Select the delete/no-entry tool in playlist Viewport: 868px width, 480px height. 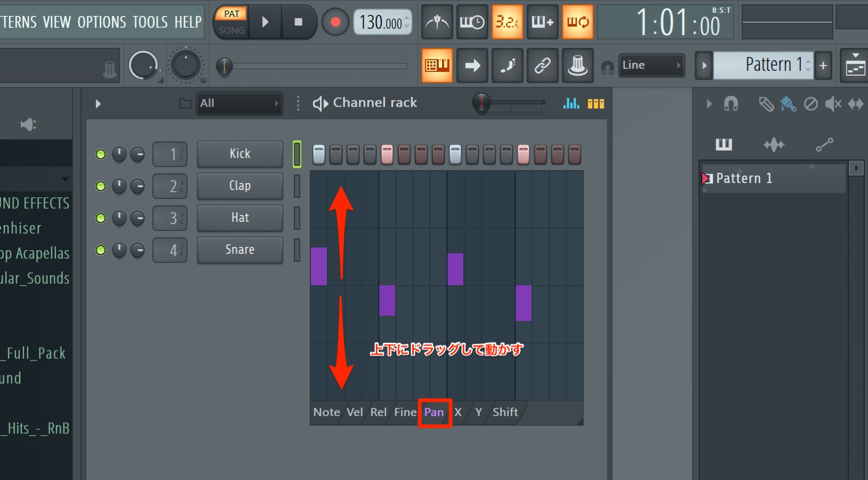pos(810,104)
